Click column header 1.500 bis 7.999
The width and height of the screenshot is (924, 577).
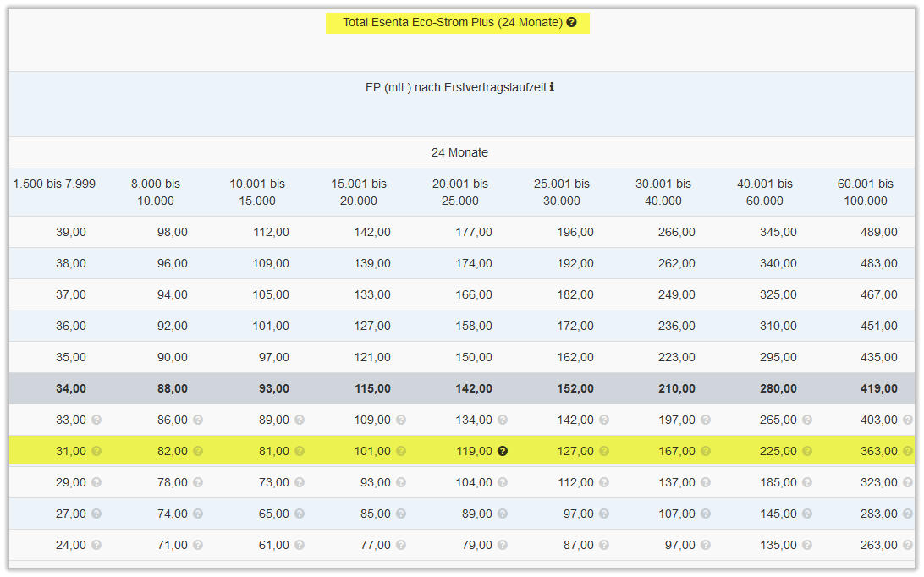click(54, 184)
